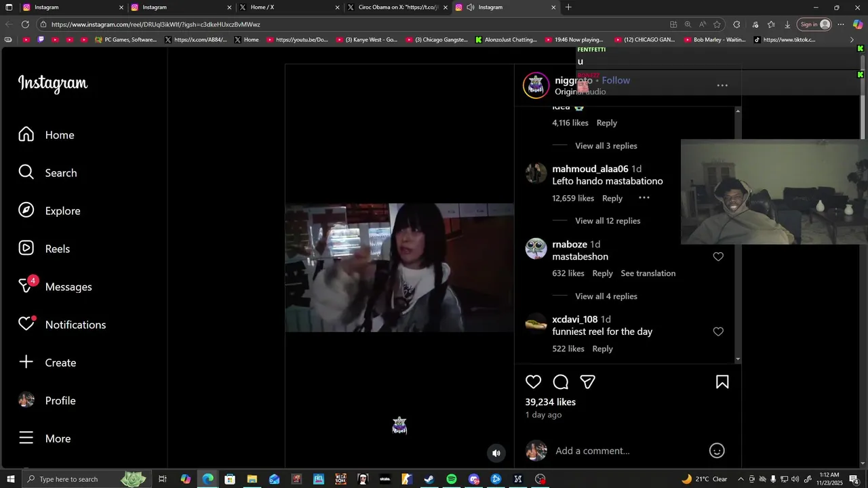Show hidden system tray icons
The width and height of the screenshot is (868, 488).
coord(741,479)
